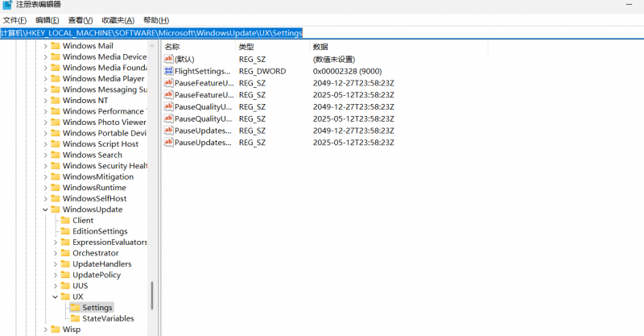
Task: Expand the Windows NT tree node
Action: point(45,101)
